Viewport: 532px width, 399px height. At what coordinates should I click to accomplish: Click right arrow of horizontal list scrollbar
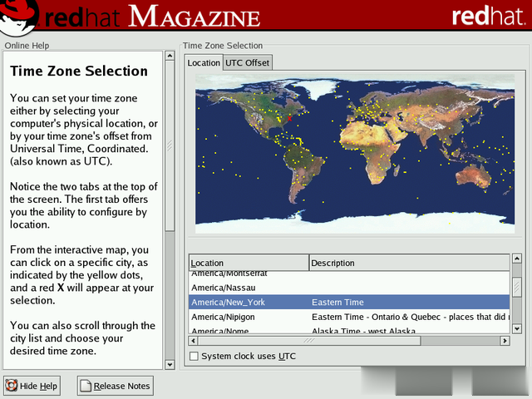point(505,341)
